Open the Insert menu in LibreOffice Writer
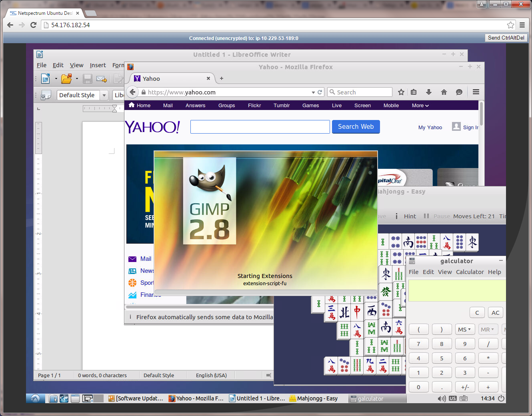532x416 pixels. [x=98, y=65]
